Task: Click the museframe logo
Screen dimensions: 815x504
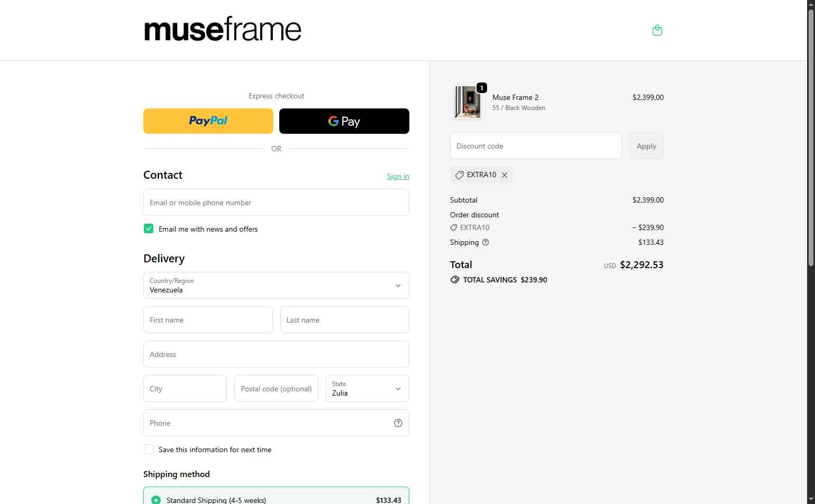Action: click(x=223, y=29)
